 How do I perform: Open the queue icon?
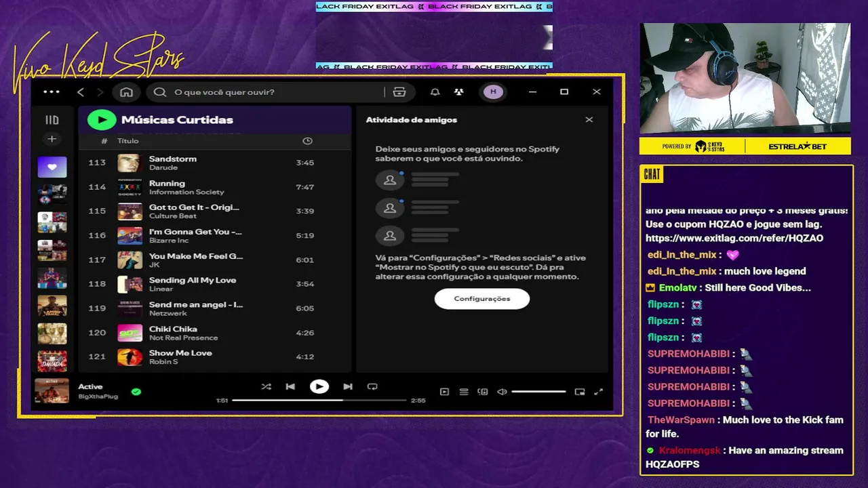[x=464, y=392]
